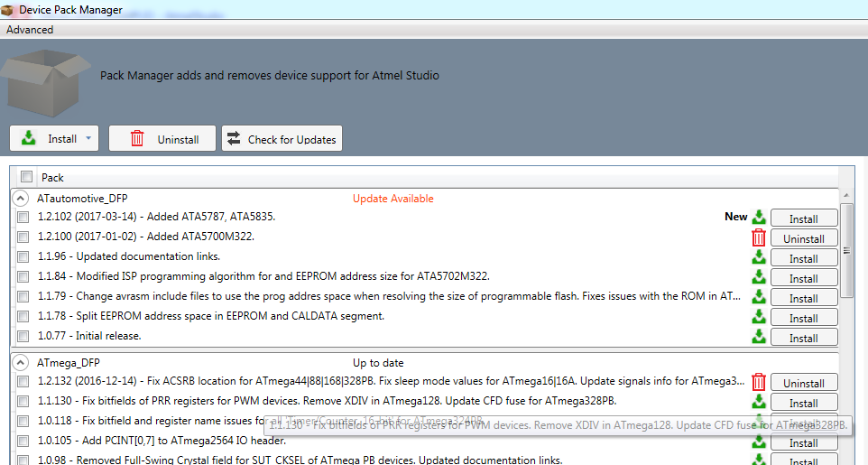Check the box for version 1.1.79

click(23, 296)
